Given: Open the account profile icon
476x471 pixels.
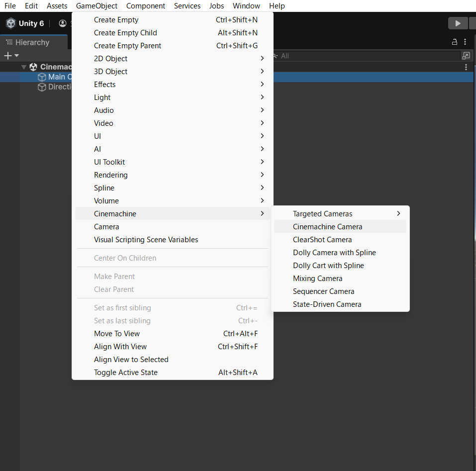Looking at the screenshot, I should coord(63,23).
